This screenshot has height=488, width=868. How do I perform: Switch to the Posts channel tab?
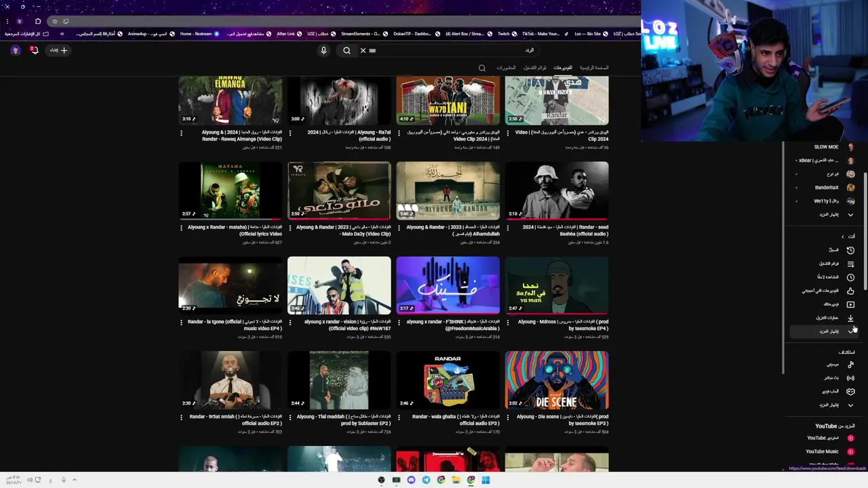coord(506,68)
